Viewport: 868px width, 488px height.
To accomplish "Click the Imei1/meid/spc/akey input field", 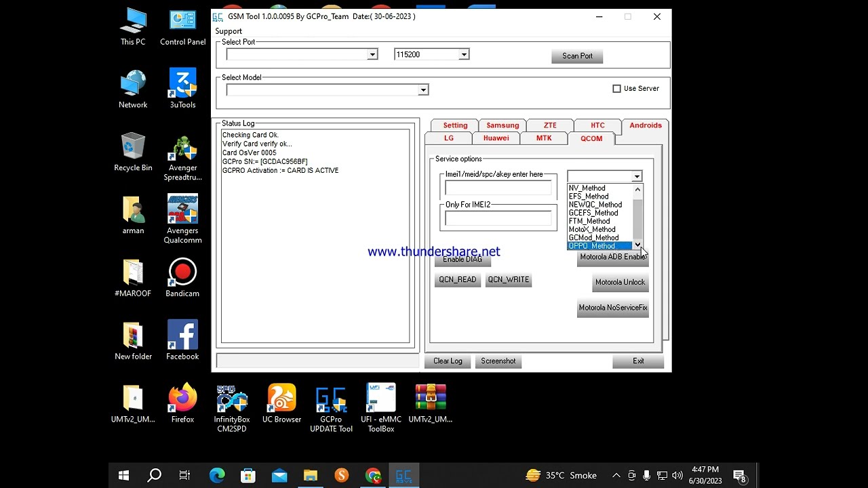I will (498, 188).
